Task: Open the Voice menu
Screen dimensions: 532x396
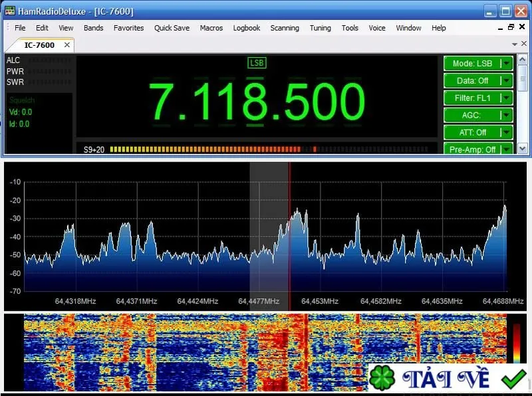Action: coord(377,28)
